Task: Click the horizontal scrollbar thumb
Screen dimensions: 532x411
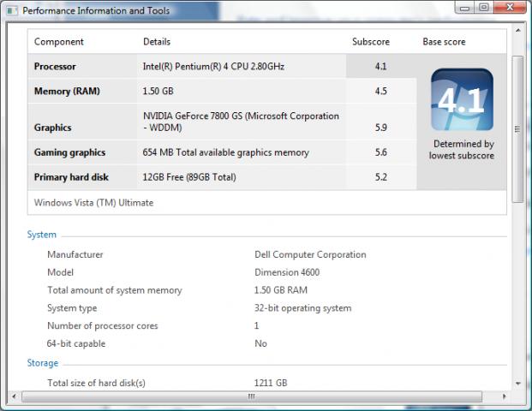Action: coord(252,396)
